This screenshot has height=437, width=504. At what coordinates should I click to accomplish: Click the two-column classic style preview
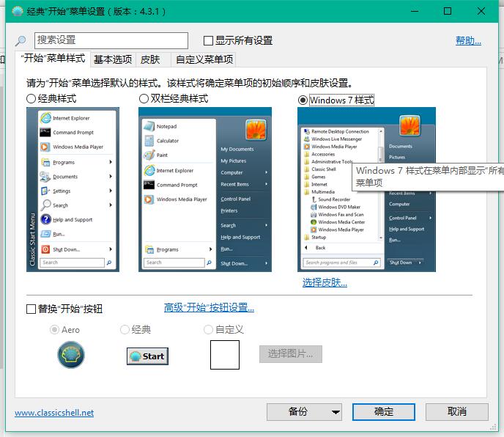pyautogui.click(x=205, y=189)
